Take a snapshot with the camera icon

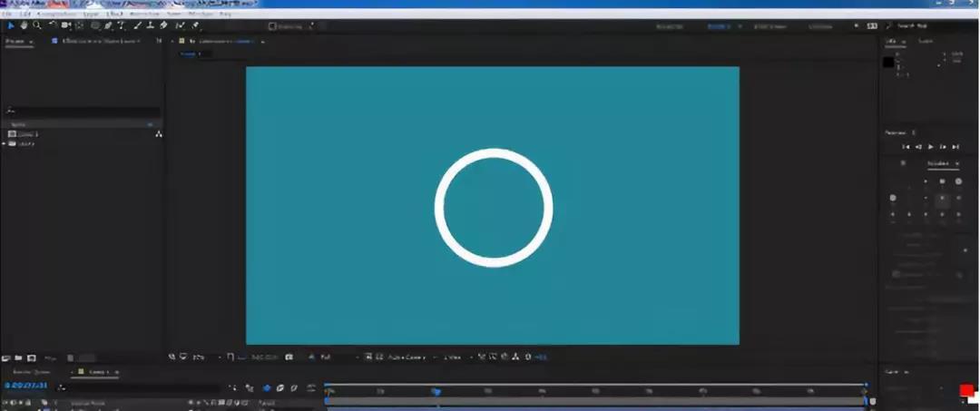click(x=289, y=357)
